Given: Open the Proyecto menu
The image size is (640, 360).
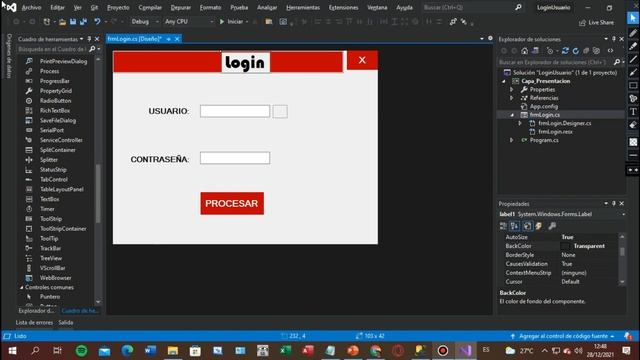Looking at the screenshot, I should tap(118, 7).
